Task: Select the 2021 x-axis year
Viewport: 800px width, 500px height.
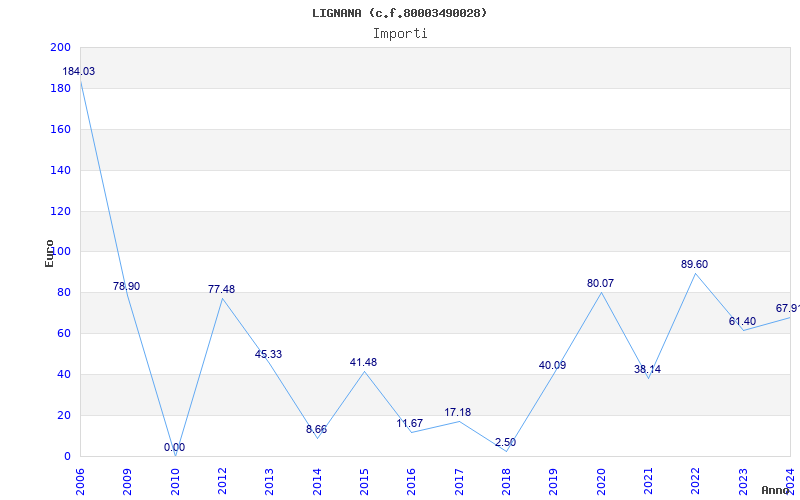Action: pos(648,482)
